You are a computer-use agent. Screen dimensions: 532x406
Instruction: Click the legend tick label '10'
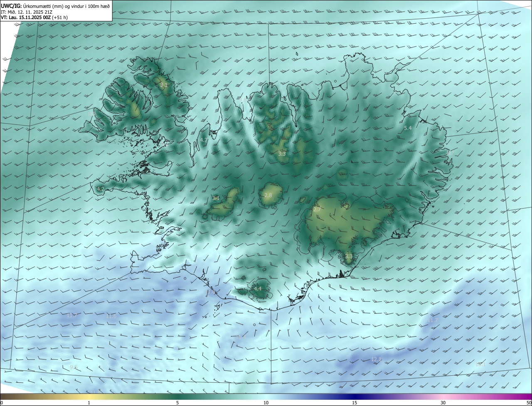266,403
